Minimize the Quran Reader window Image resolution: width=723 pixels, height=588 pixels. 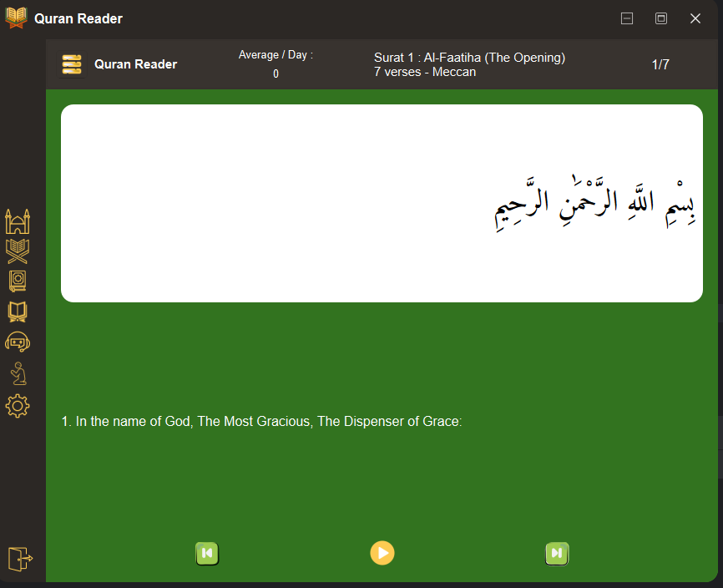pyautogui.click(x=627, y=18)
